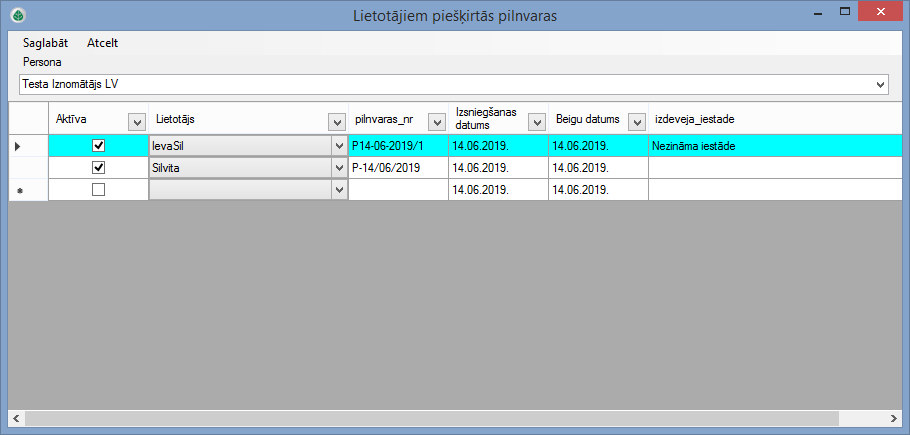Expand the IevaSil user dropdown
The width and height of the screenshot is (910, 435).
[340, 146]
